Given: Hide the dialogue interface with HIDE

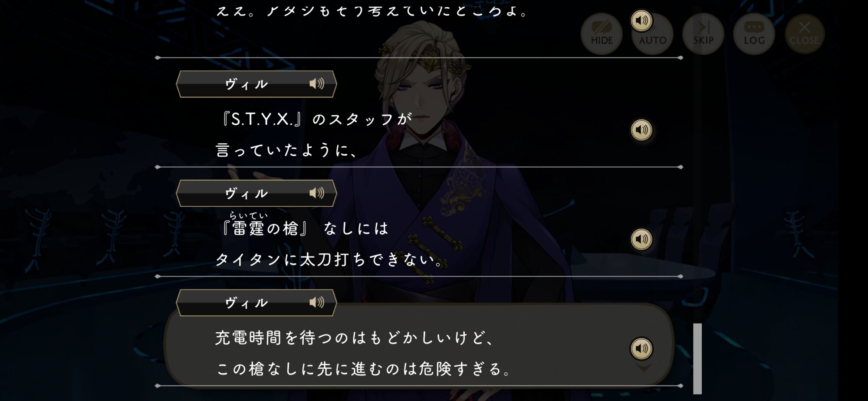Looking at the screenshot, I should click(602, 34).
